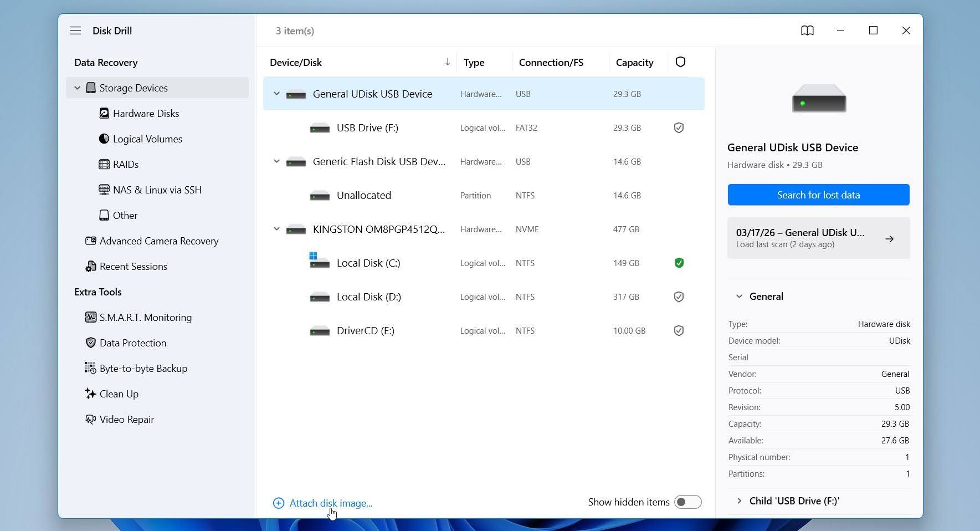This screenshot has height=531, width=980.
Task: Collapse the Storage Devices tree
Action: tap(78, 88)
